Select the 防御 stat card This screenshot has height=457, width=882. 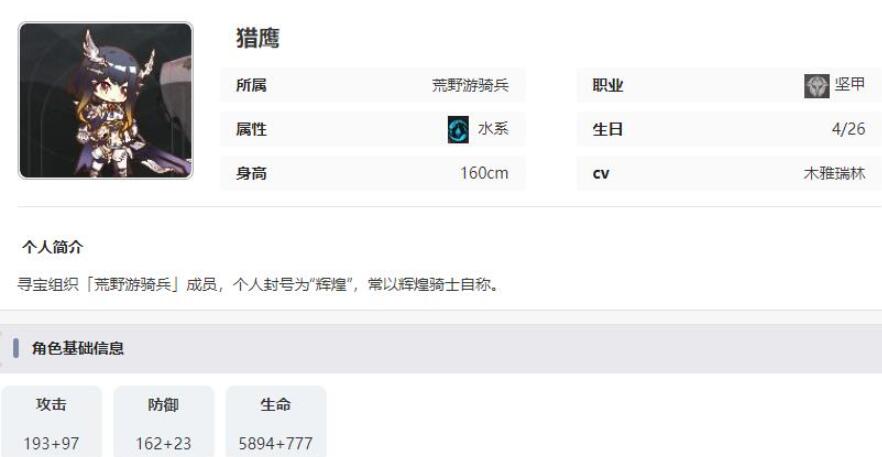point(164,422)
